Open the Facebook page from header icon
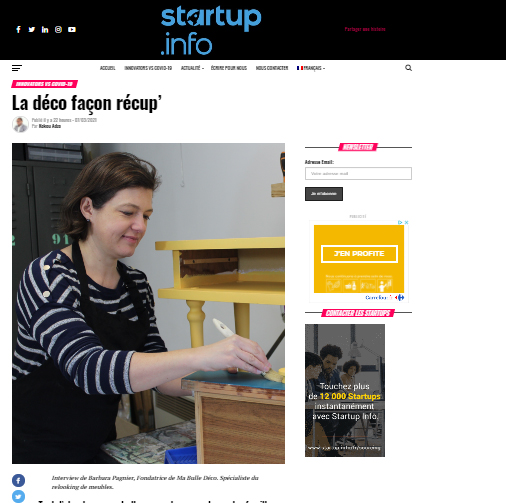The height and width of the screenshot is (503, 506). coord(18,29)
